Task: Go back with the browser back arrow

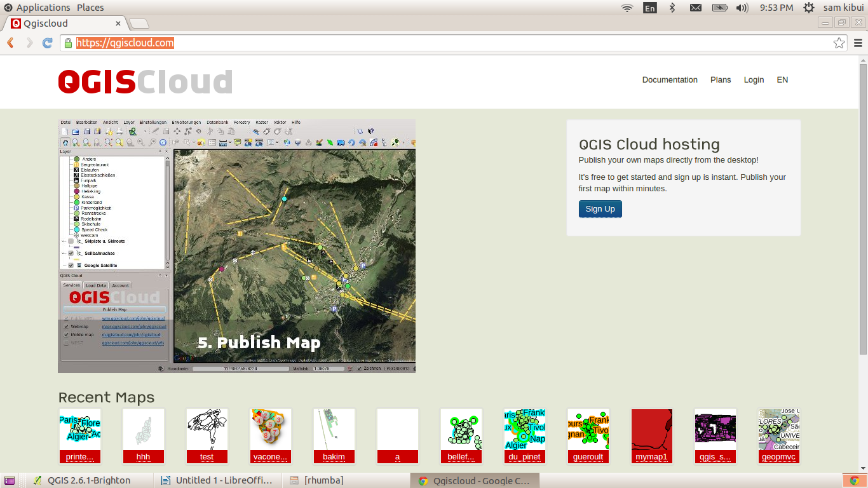Action: tap(10, 43)
